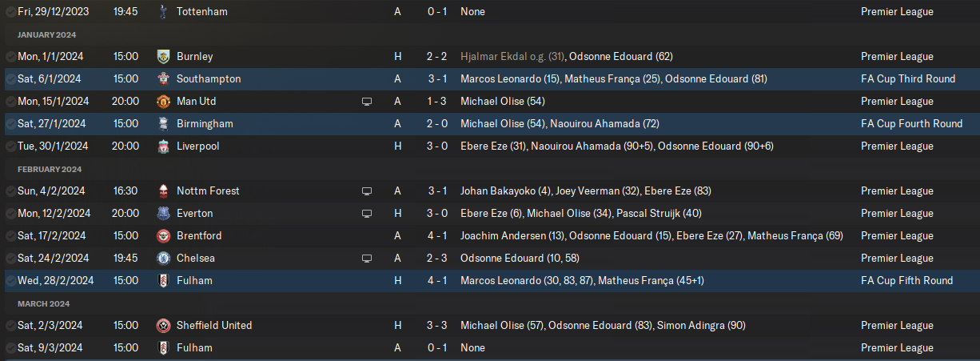Toggle checkmark circle on Southampton fixture
980x361 pixels.
pyautogui.click(x=10, y=79)
